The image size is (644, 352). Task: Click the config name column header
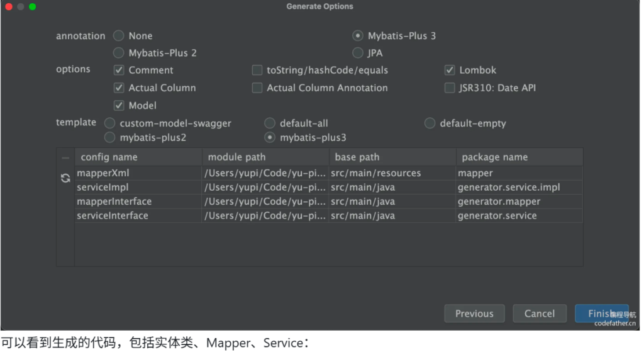[x=109, y=157]
